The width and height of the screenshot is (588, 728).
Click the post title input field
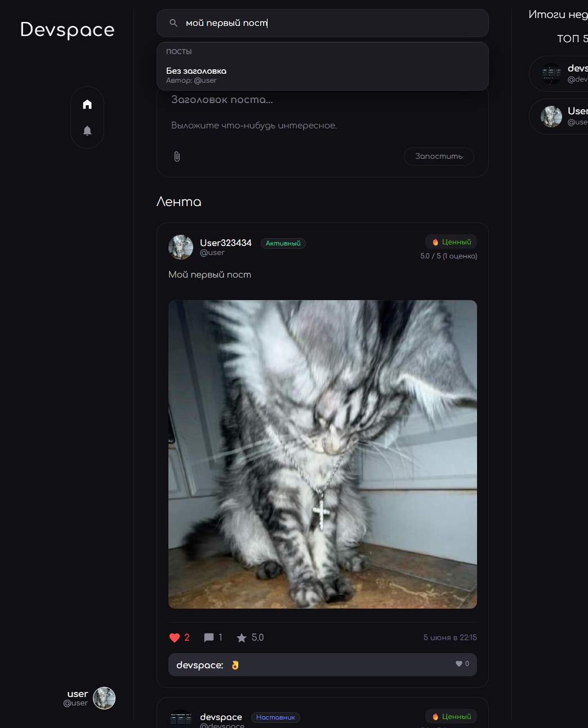point(323,100)
